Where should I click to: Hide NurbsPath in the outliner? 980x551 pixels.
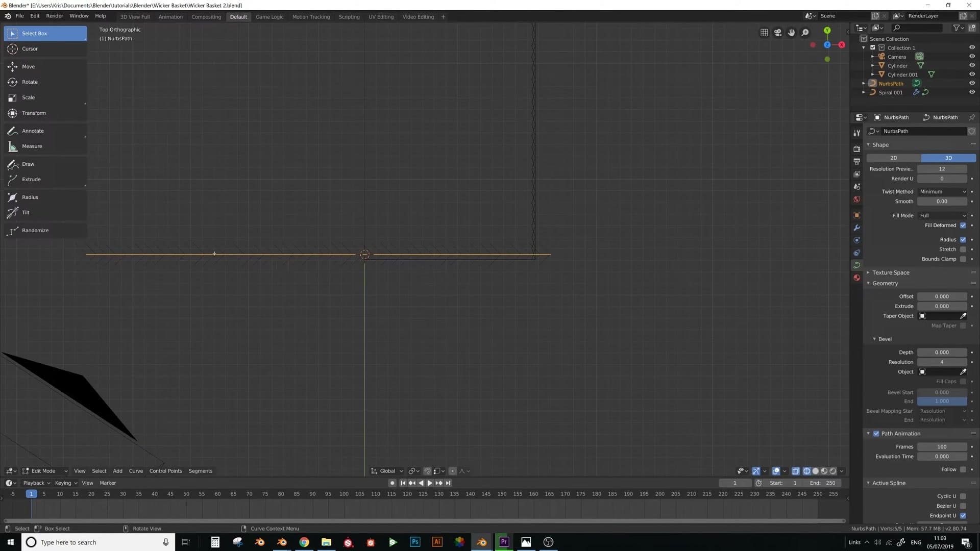[972, 84]
